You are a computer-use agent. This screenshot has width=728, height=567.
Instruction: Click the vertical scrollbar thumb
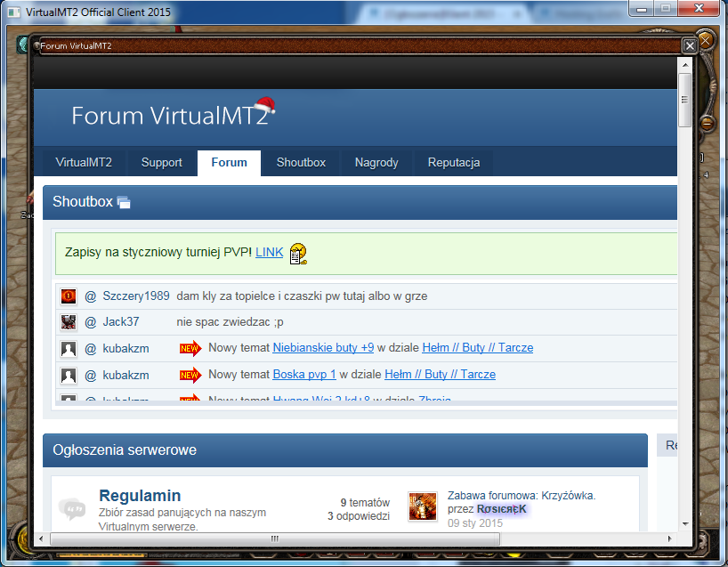684,100
